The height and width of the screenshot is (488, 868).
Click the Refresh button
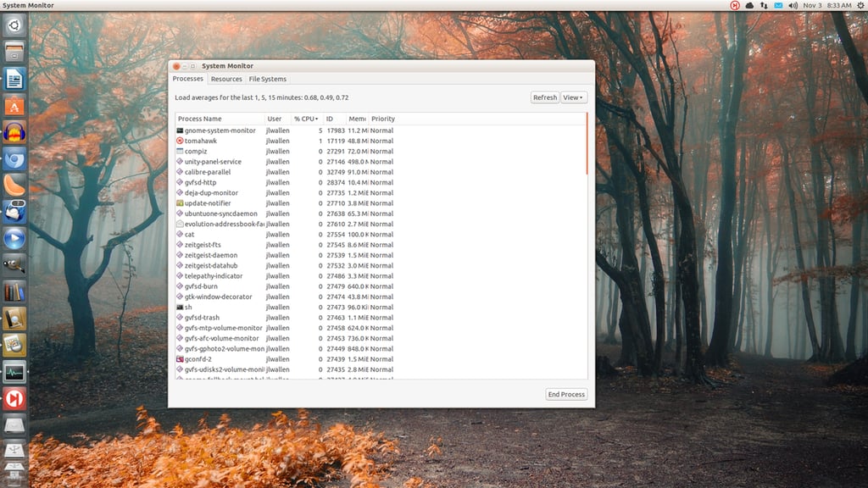pyautogui.click(x=545, y=97)
